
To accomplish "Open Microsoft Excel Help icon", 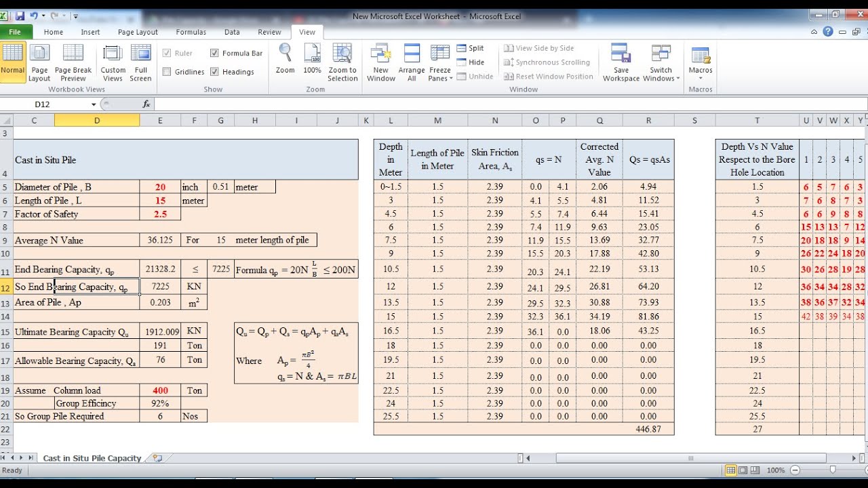I will (x=828, y=31).
